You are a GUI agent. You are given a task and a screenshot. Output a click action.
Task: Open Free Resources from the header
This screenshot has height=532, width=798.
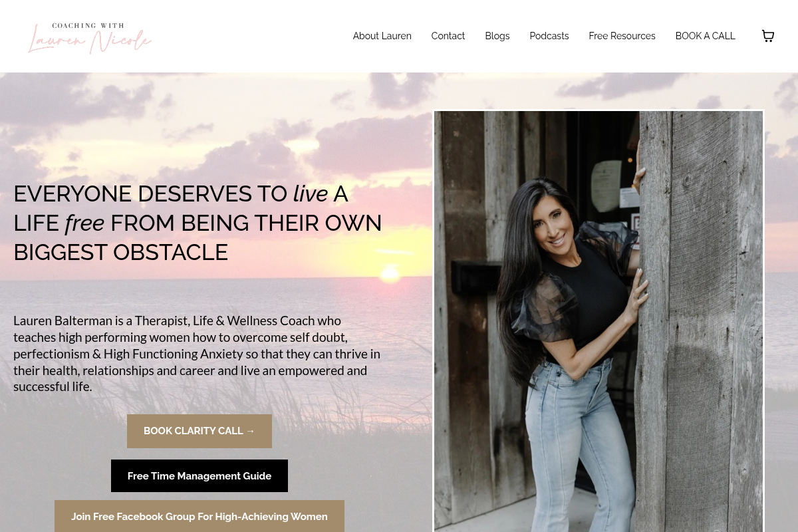(x=622, y=36)
